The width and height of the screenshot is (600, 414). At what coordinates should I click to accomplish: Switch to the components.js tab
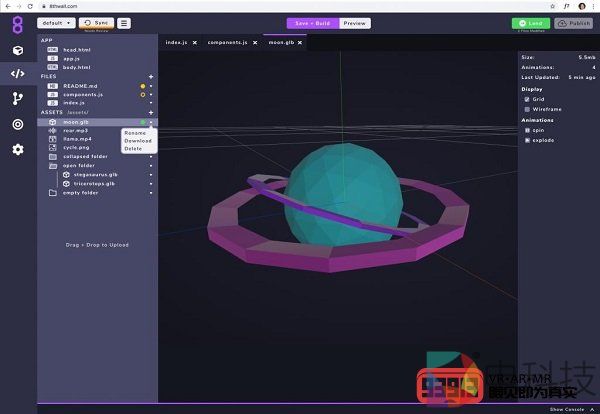[229, 43]
